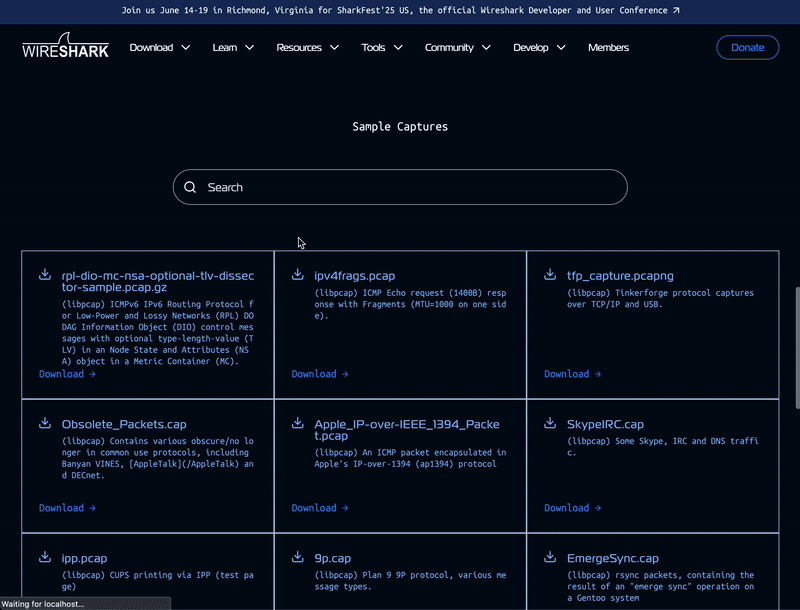Click the 'ipv4frags.pcap' file title
Image resolution: width=800 pixels, height=610 pixels.
click(355, 276)
